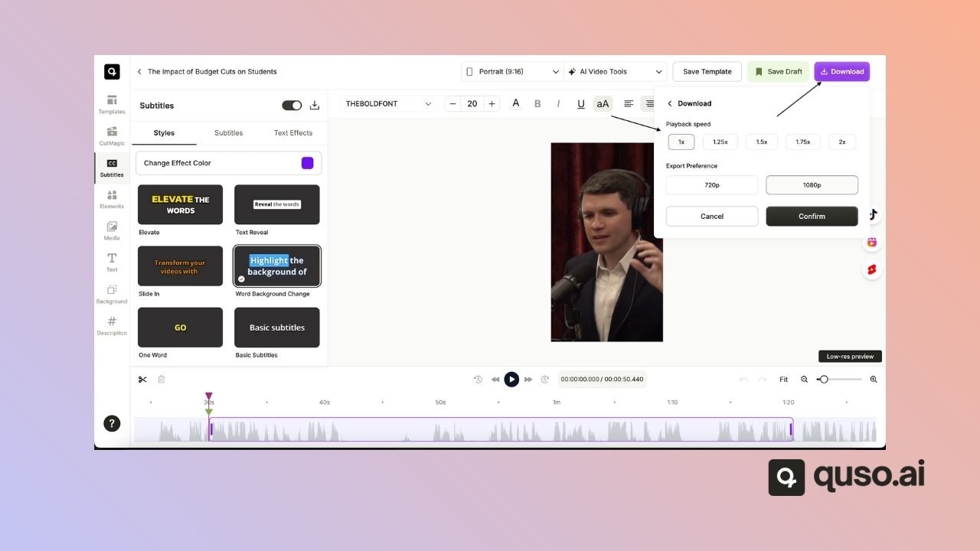The width and height of the screenshot is (980, 551).
Task: Toggle bold formatting
Action: click(x=537, y=104)
